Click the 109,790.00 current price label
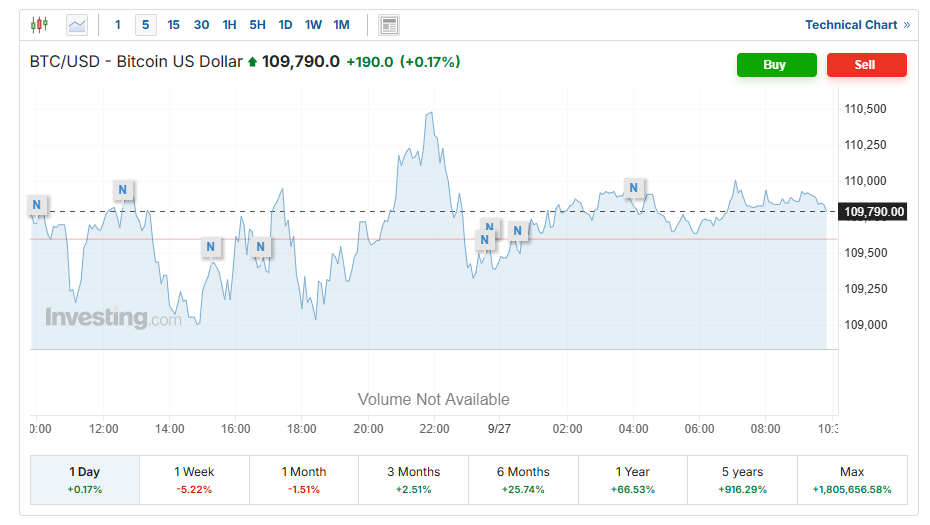Screen dimensions: 930x525 click(874, 212)
